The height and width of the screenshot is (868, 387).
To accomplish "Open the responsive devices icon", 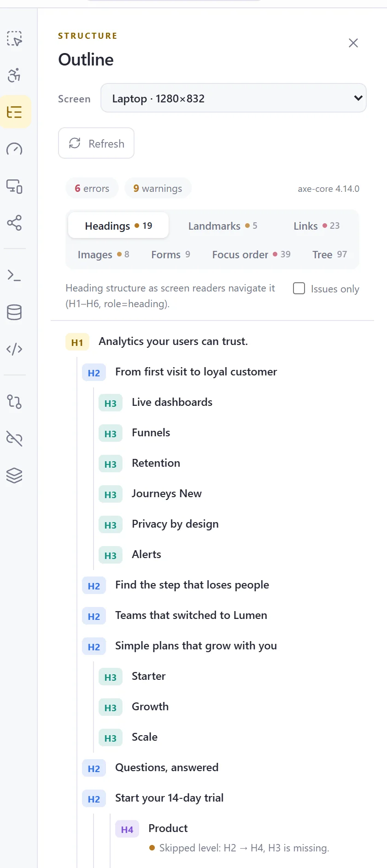I will pos(14,186).
